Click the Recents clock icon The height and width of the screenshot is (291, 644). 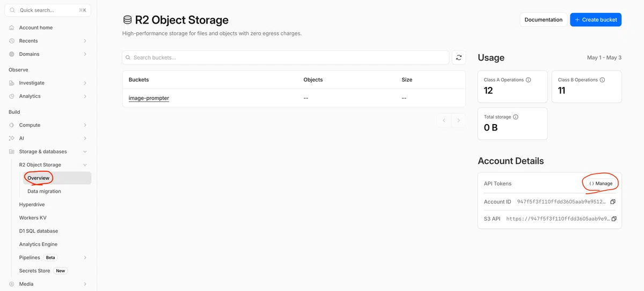click(12, 41)
